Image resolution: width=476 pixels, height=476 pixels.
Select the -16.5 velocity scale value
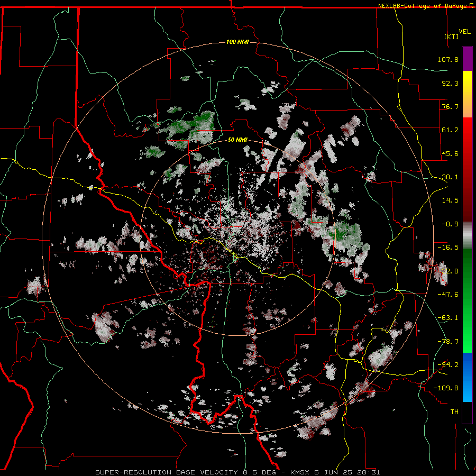(x=448, y=248)
